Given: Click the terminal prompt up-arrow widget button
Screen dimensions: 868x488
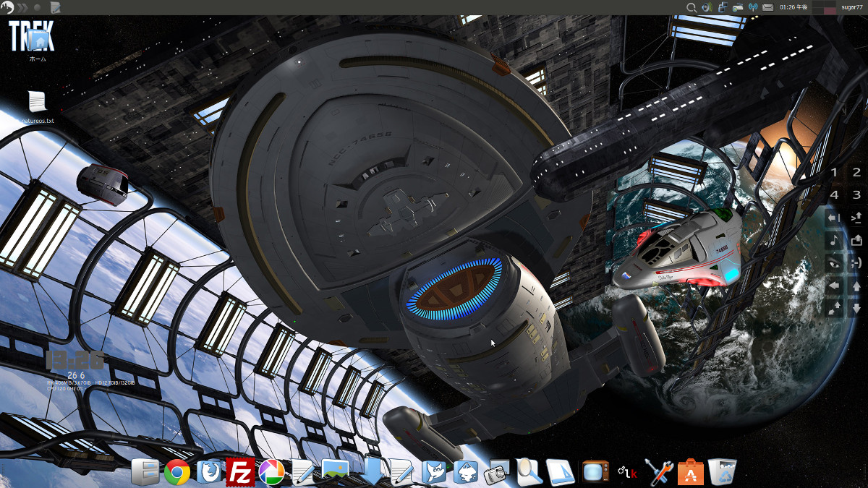Looking at the screenshot, I should tap(856, 218).
